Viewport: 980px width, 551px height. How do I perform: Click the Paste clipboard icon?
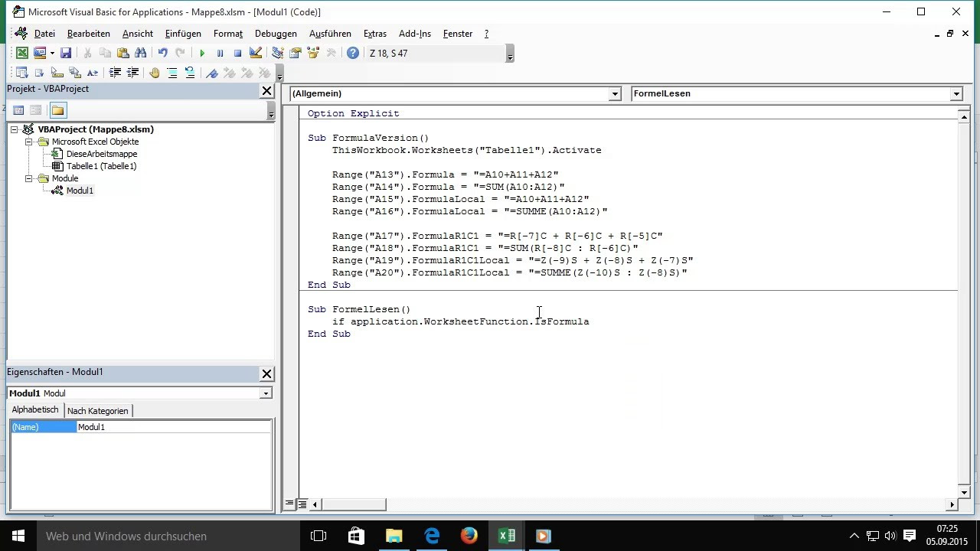point(122,53)
